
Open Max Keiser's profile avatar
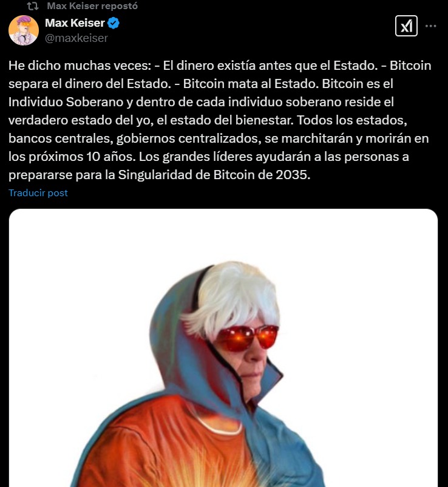(24, 30)
